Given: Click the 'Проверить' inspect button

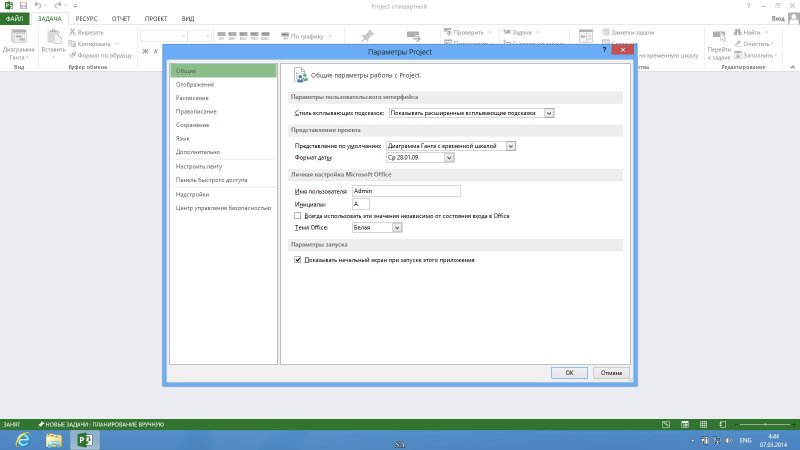Looking at the screenshot, I should [x=468, y=32].
